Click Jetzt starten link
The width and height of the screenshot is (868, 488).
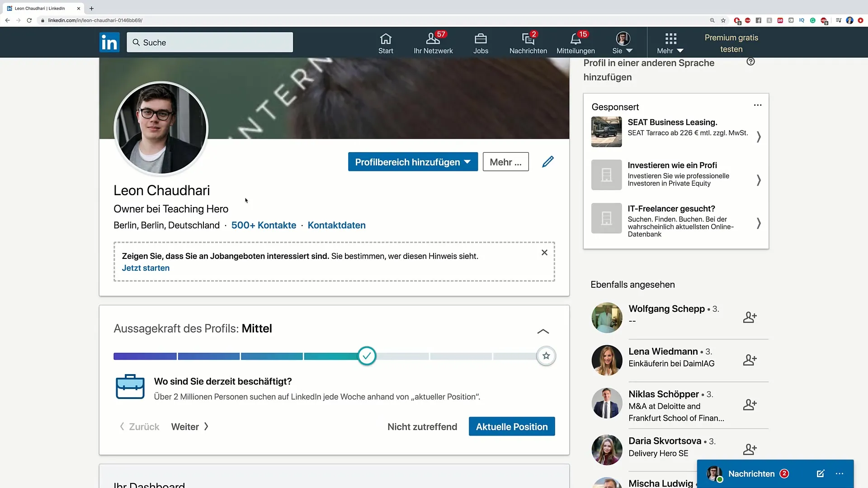[x=146, y=268]
